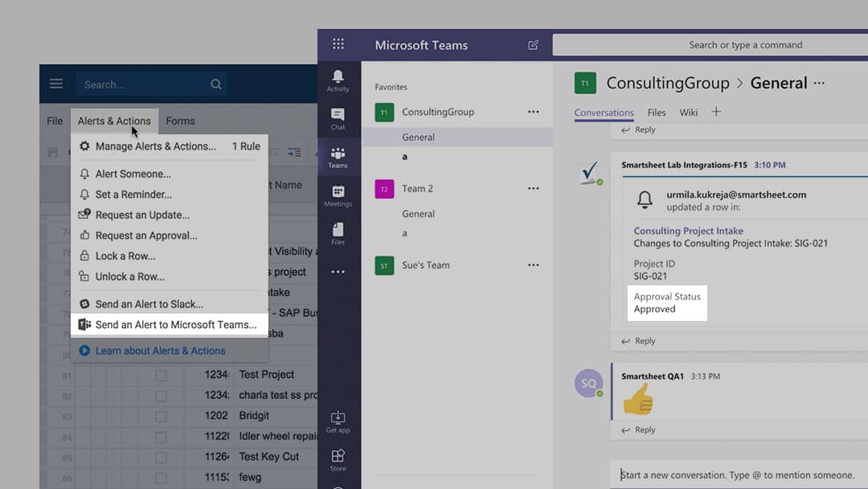Click Teams search or command box

(710, 45)
